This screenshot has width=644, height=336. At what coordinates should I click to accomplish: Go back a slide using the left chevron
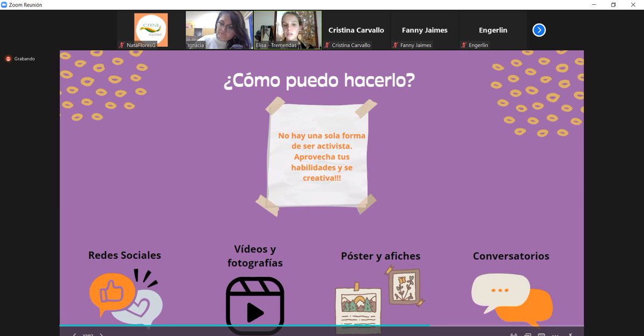tap(75, 334)
